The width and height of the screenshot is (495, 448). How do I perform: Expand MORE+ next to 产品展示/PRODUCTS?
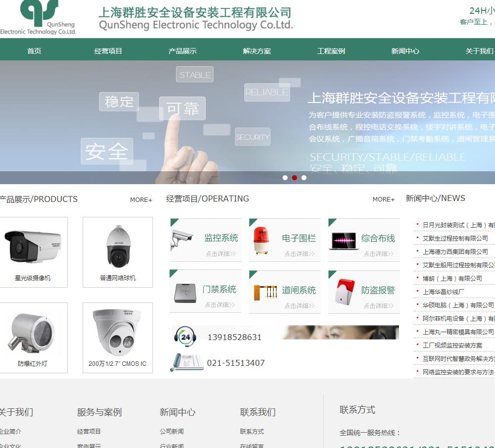coord(141,200)
